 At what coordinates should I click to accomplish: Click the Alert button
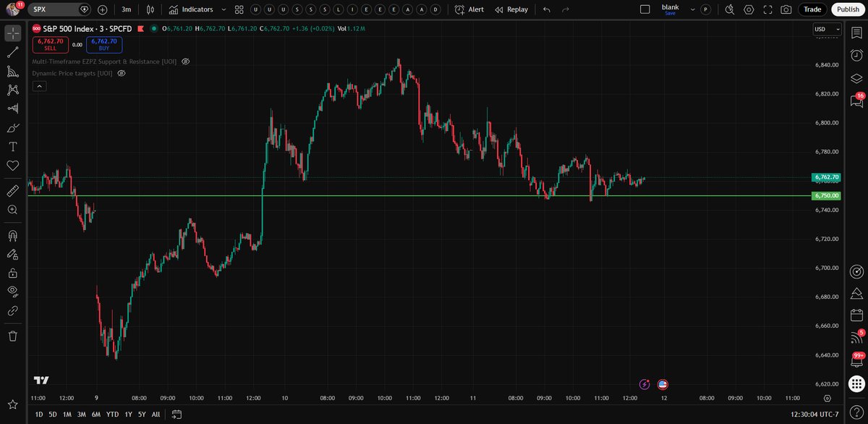[x=469, y=9]
